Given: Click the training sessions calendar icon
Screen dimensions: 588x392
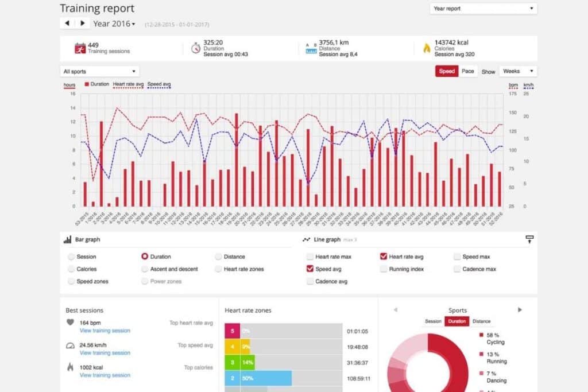Looking at the screenshot, I should 79,48.
